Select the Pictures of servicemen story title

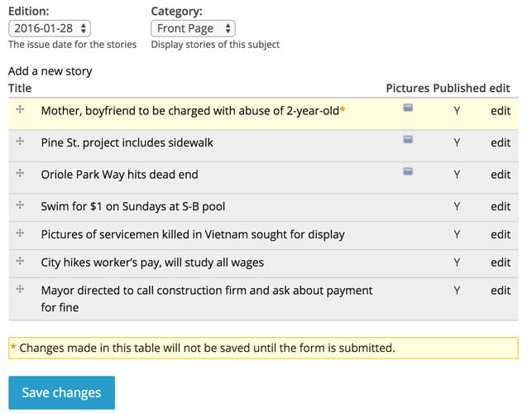[193, 234]
